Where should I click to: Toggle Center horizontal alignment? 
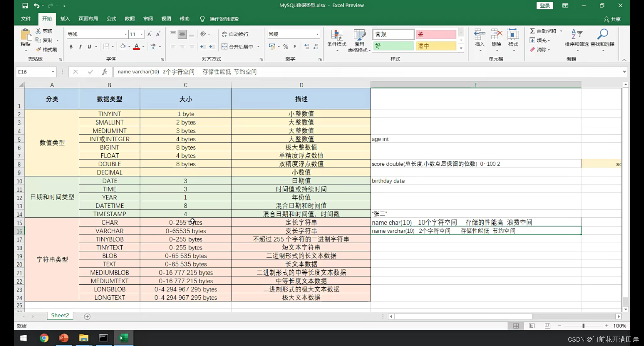[182, 47]
